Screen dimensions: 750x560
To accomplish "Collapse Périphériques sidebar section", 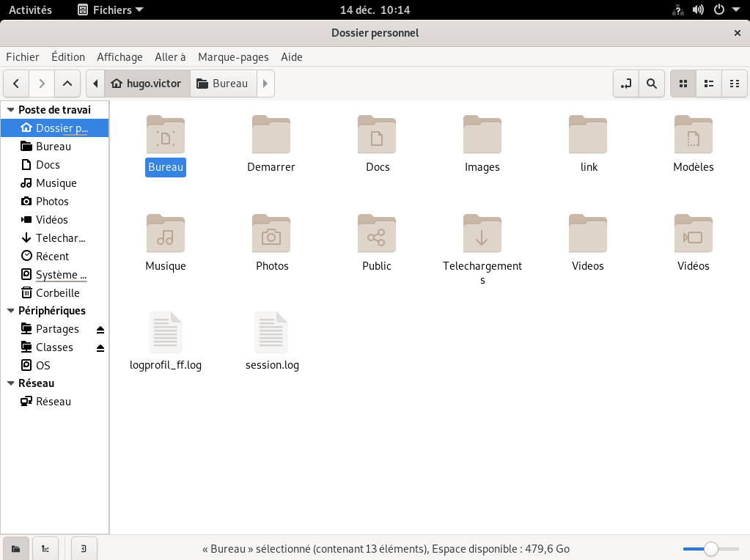I will (x=10, y=311).
